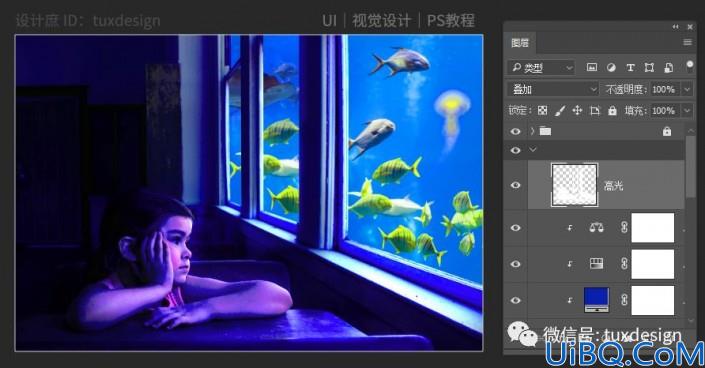The width and height of the screenshot is (705, 368).
Task: Click the padlock on the top group
Action: [x=667, y=131]
